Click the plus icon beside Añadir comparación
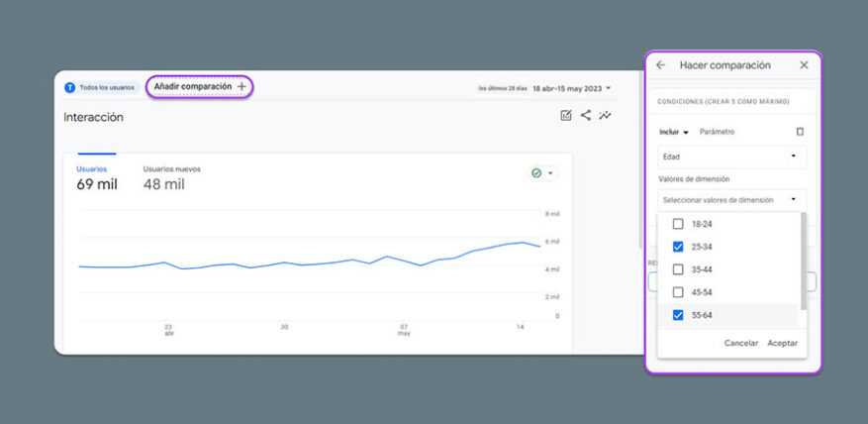This screenshot has width=868, height=424. click(x=241, y=87)
